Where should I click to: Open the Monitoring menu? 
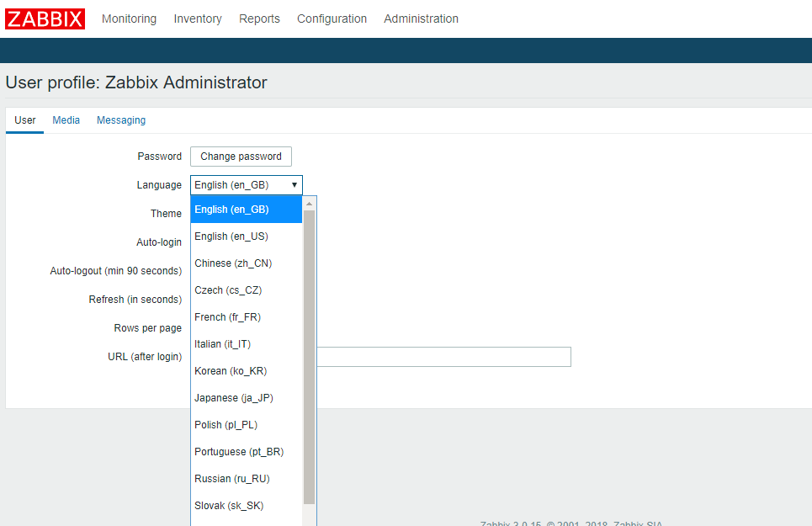[129, 19]
